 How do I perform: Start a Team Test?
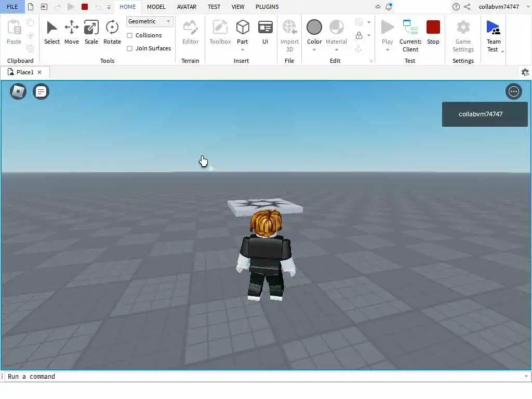pos(494,36)
